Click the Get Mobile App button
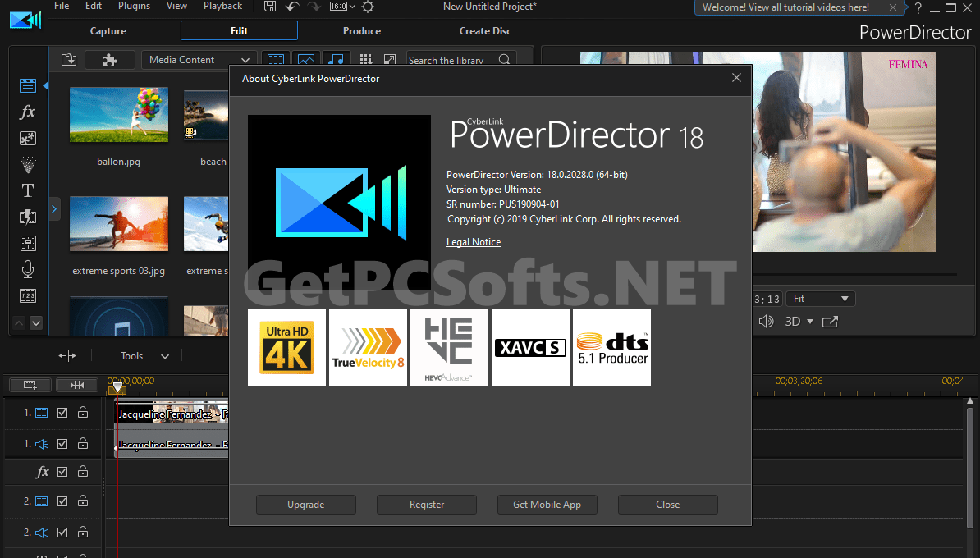980x558 pixels. [x=547, y=505]
